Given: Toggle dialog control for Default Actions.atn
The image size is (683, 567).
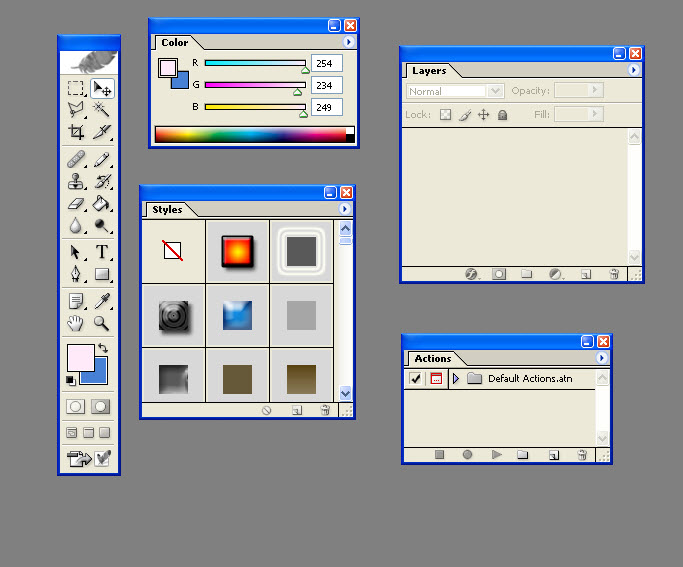Looking at the screenshot, I should [x=436, y=379].
